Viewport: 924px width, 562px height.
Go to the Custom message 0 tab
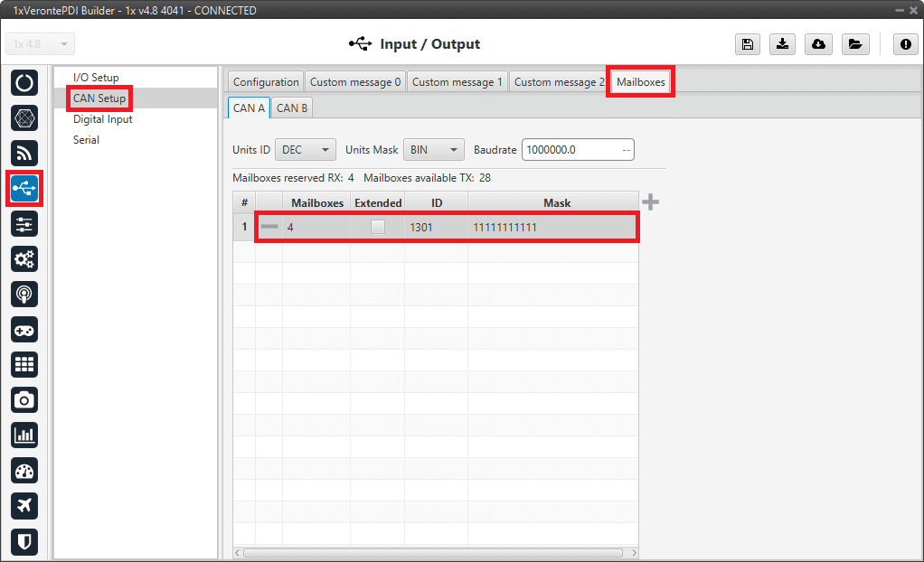pyautogui.click(x=355, y=82)
